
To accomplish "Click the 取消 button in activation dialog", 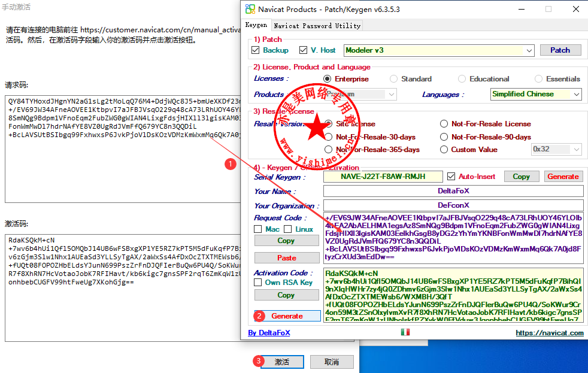I will [332, 362].
